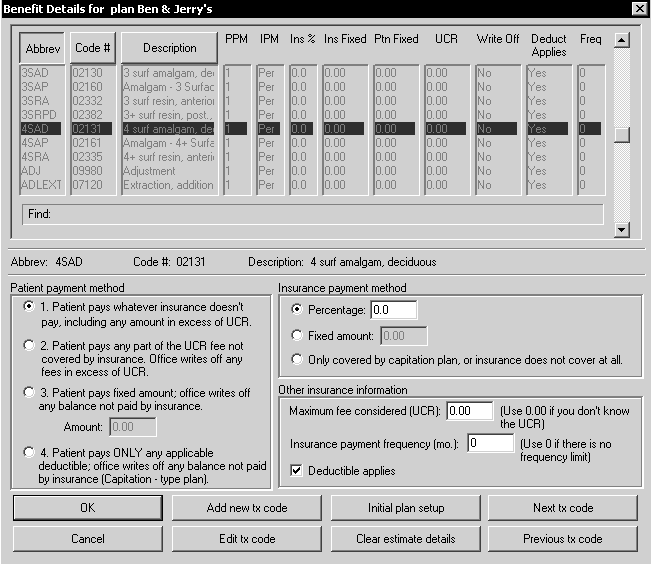Go to Next tx code
The width and height of the screenshot is (651, 564).
click(563, 508)
